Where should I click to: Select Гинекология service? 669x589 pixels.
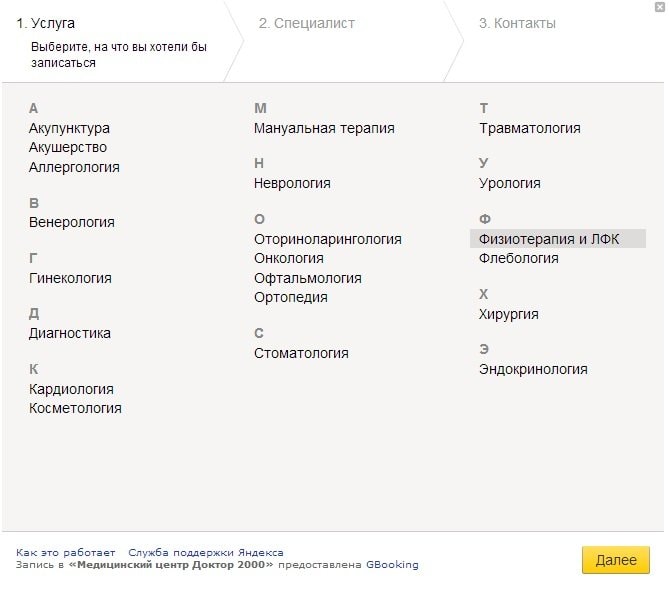coord(70,278)
